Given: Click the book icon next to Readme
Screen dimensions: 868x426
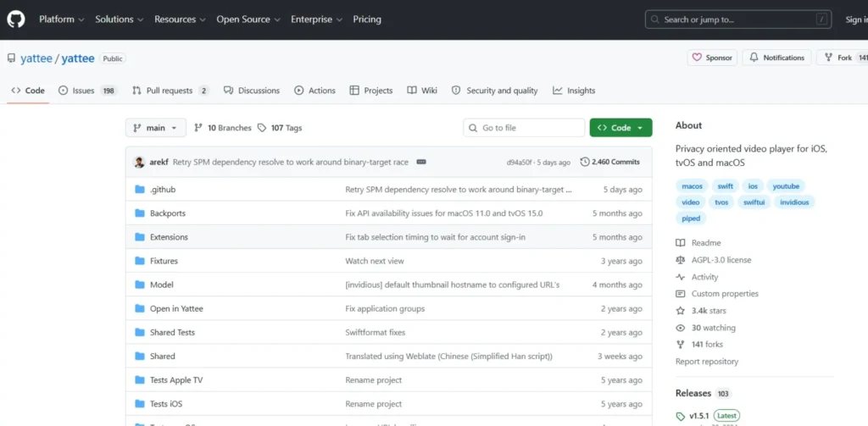Looking at the screenshot, I should pyautogui.click(x=681, y=243).
